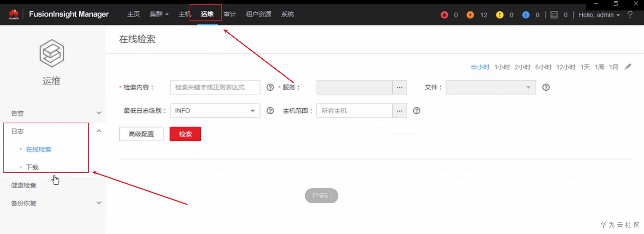Select the 1月 time range
The width and height of the screenshot is (644, 234).
(614, 67)
